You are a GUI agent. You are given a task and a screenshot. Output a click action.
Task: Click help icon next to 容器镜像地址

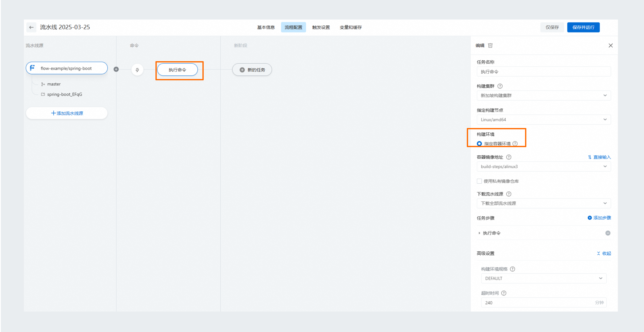pos(509,157)
